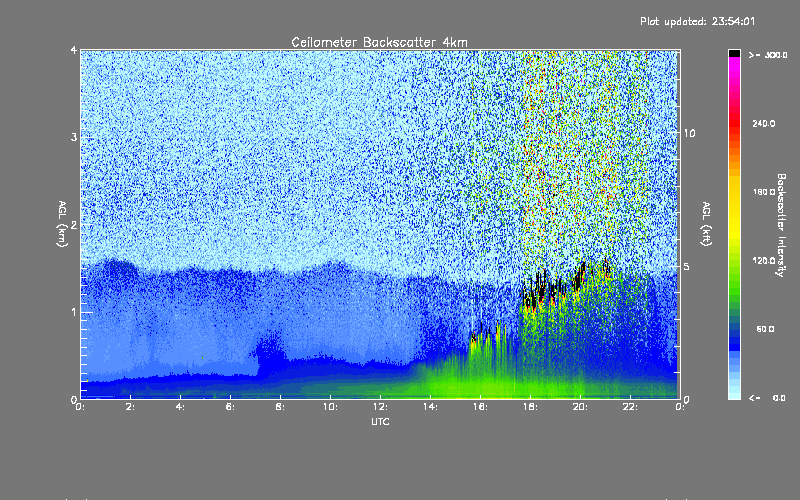Click the "4" tick on the km axis
This screenshot has width=800, height=500.
click(x=74, y=50)
